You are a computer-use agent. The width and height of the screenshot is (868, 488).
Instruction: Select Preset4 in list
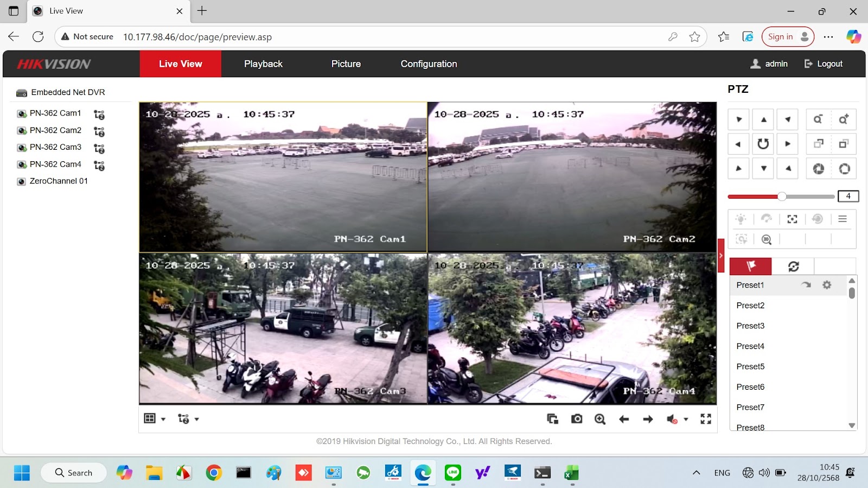(x=789, y=346)
